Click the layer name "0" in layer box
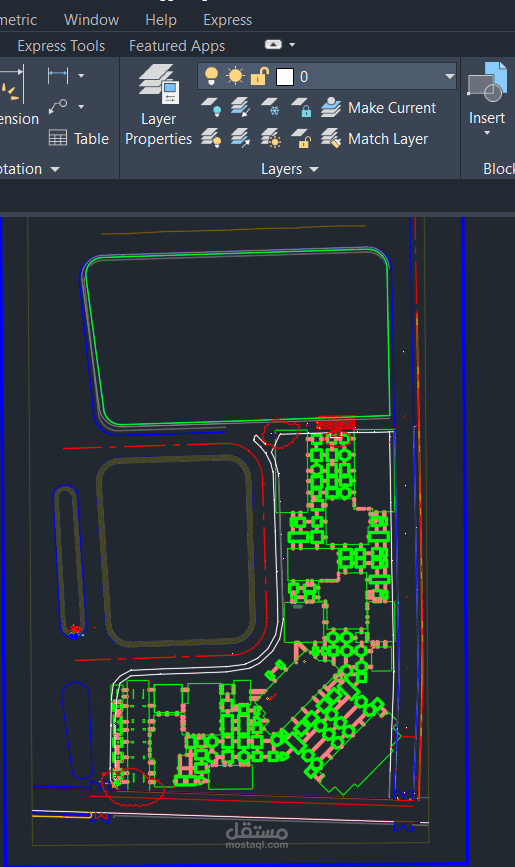 304,77
